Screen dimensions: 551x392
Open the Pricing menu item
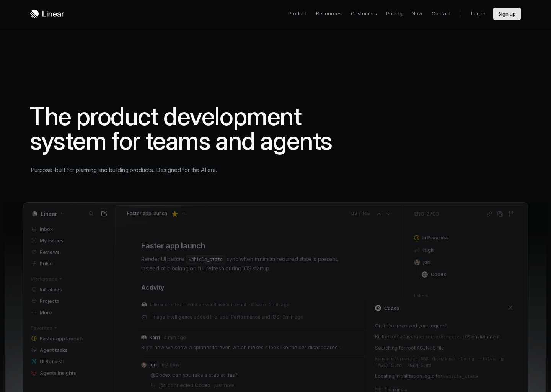394,14
